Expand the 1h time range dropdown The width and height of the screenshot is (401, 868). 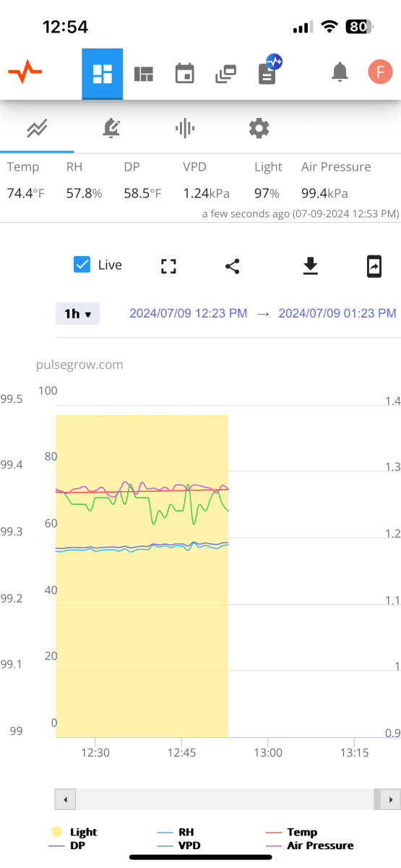[x=77, y=314]
